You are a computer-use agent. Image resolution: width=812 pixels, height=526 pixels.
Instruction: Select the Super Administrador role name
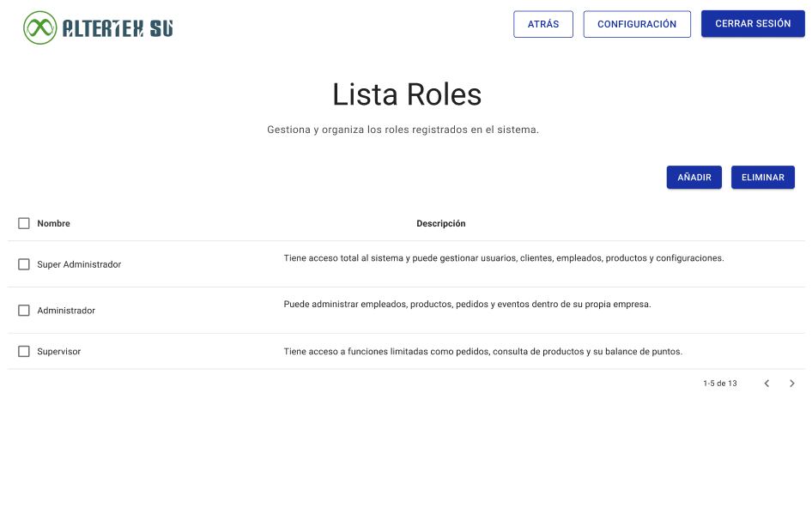79,264
